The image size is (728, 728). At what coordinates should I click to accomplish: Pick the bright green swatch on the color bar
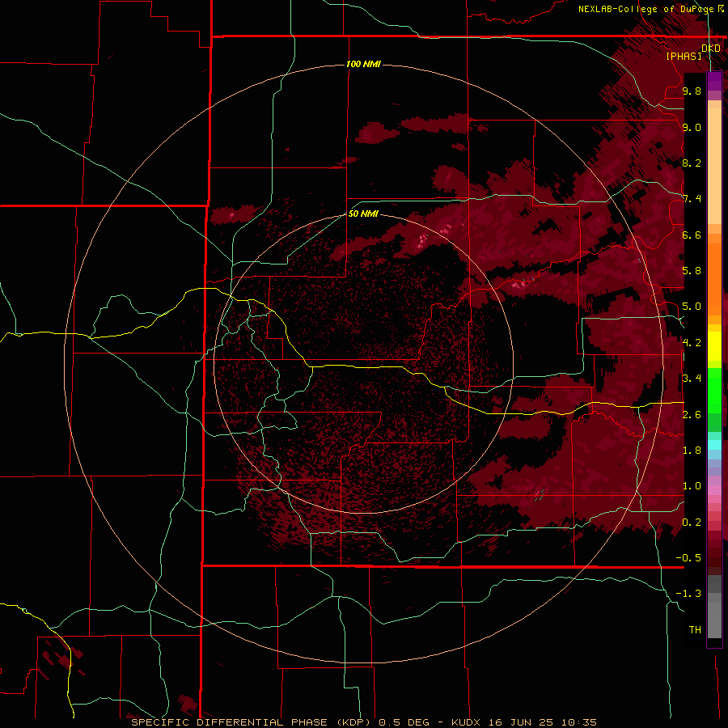point(714,390)
